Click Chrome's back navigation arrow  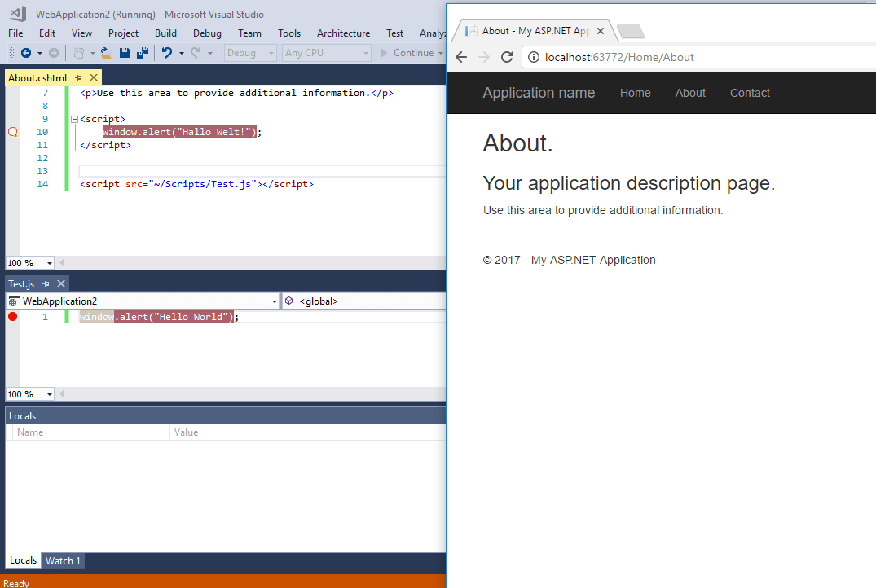461,57
